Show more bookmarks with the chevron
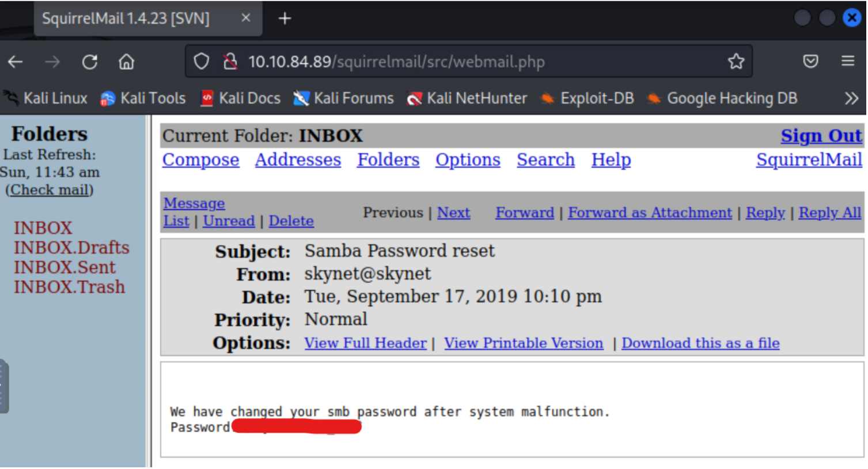This screenshot has width=868, height=469. point(851,99)
